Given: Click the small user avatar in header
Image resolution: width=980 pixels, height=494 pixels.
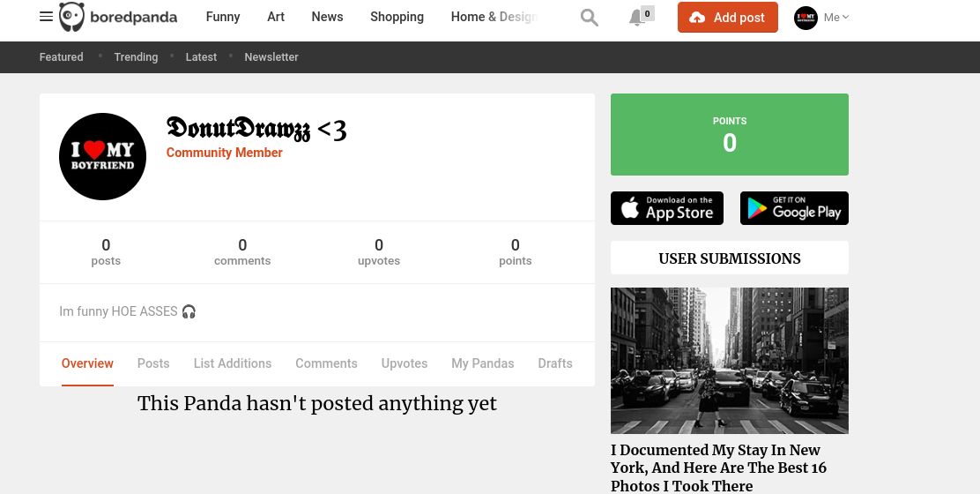Looking at the screenshot, I should click(806, 18).
